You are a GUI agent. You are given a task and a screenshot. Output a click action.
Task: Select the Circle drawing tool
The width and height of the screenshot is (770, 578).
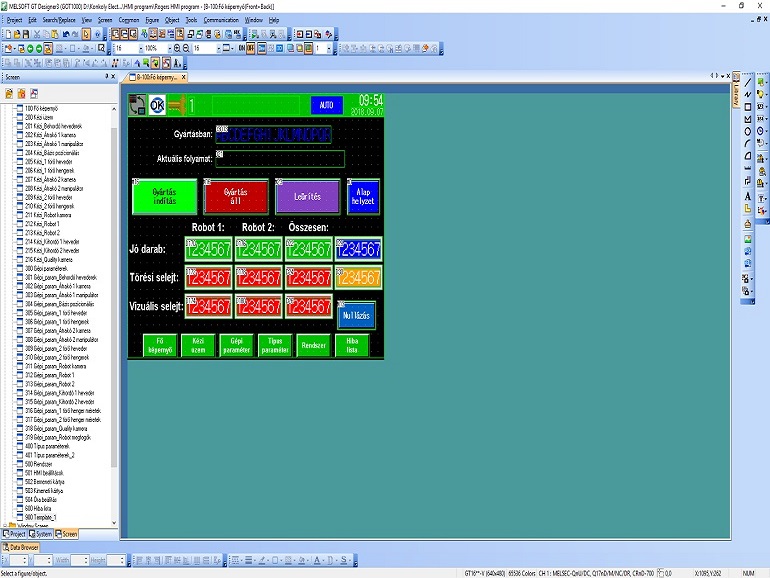tap(747, 131)
